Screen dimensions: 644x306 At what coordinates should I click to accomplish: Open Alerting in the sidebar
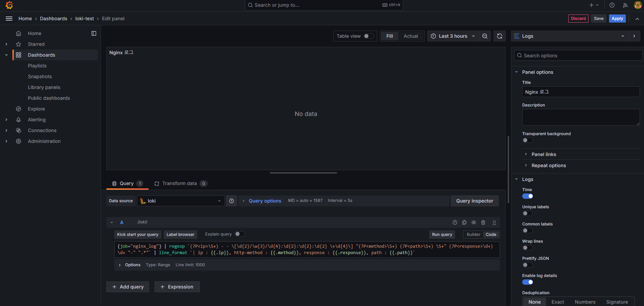[37, 120]
